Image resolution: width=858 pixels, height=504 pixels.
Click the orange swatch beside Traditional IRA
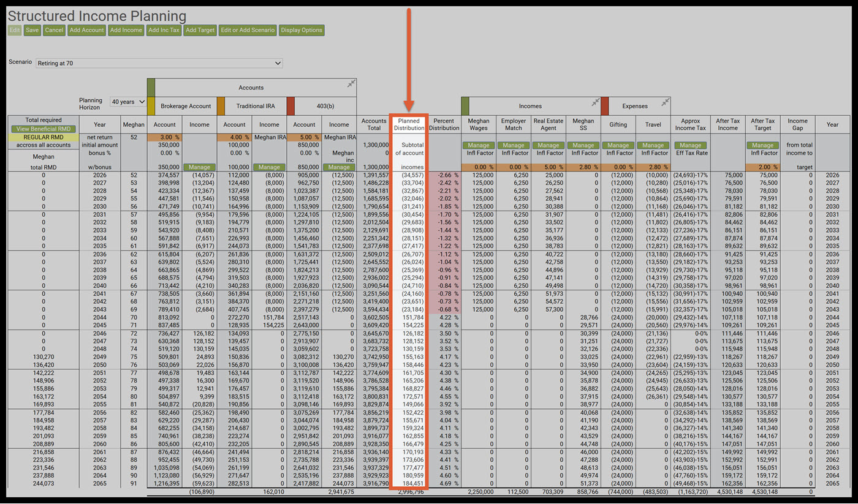[x=221, y=106]
